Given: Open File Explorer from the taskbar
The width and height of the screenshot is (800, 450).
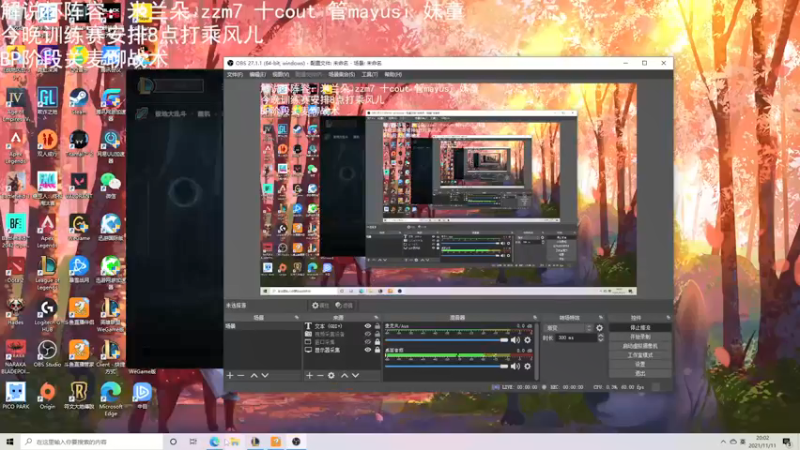Looking at the screenshot, I should (x=234, y=441).
